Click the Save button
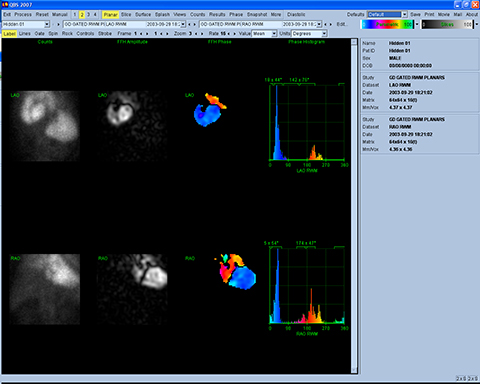 (415, 15)
